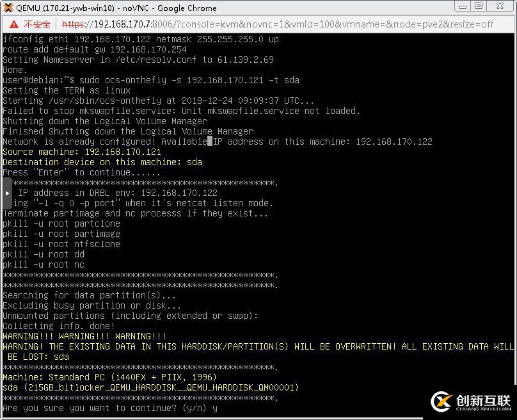The height and width of the screenshot is (420, 517).
Task: Click the 不安全 (Not Secure) label
Action: click(x=36, y=25)
